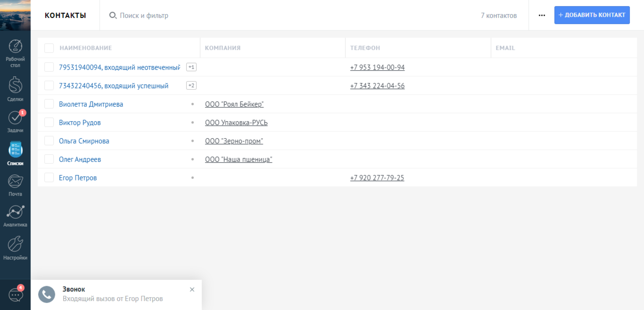Image resolution: width=644 pixels, height=310 pixels.
Task: Click the phone icon in call notification
Action: [x=47, y=294]
